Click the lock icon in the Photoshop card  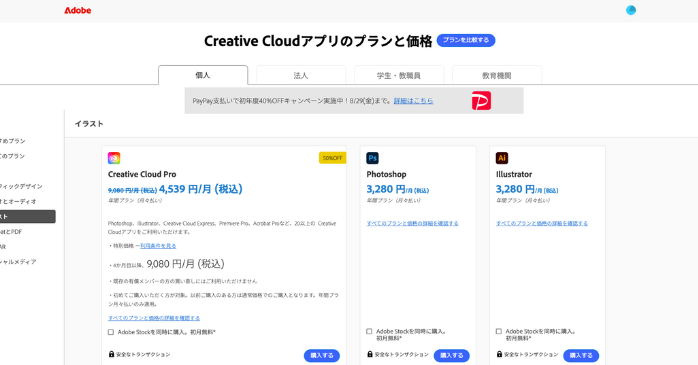[x=370, y=354]
